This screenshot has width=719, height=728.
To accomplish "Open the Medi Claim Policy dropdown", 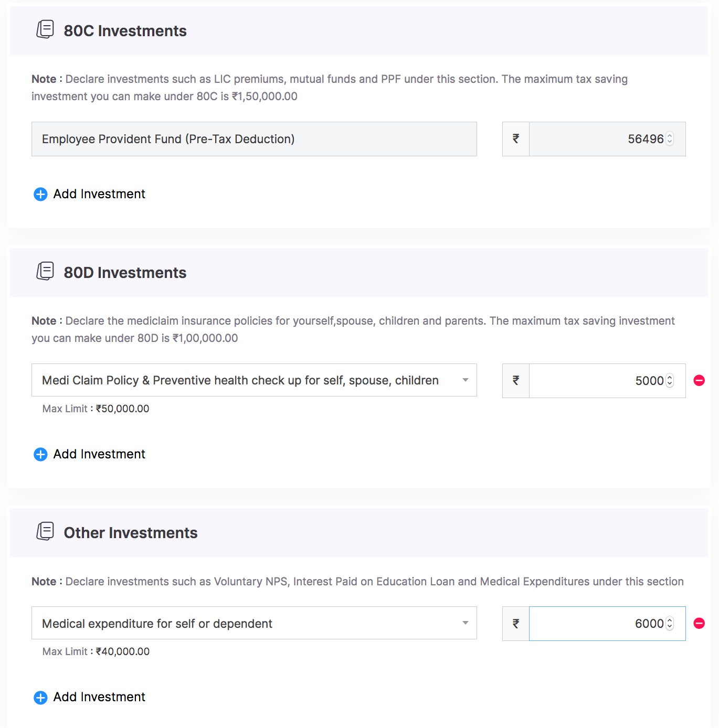I will (x=254, y=380).
